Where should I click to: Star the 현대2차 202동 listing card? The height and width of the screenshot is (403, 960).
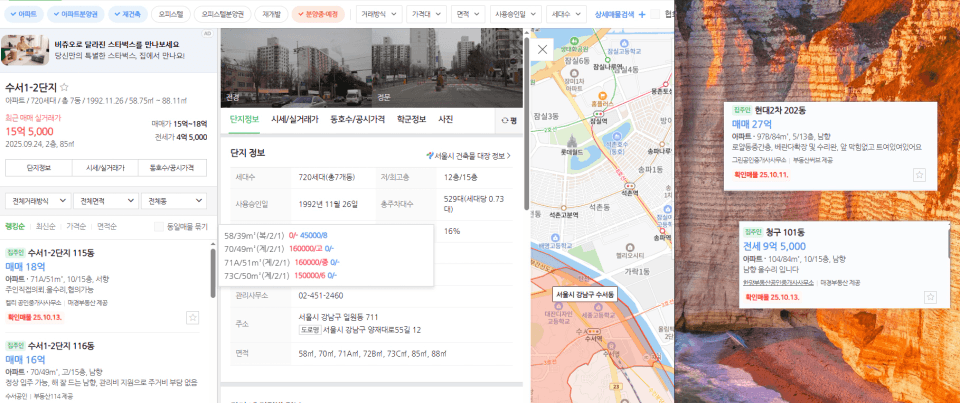919,175
